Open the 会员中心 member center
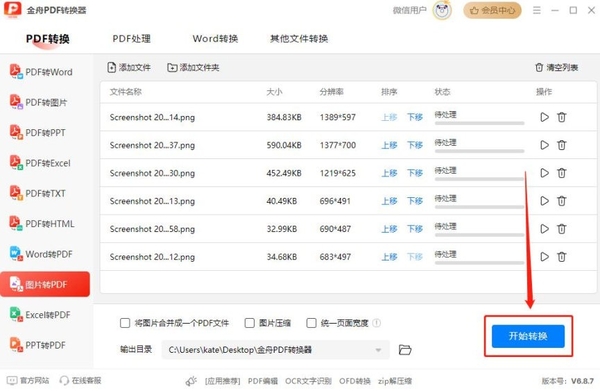 (492, 10)
